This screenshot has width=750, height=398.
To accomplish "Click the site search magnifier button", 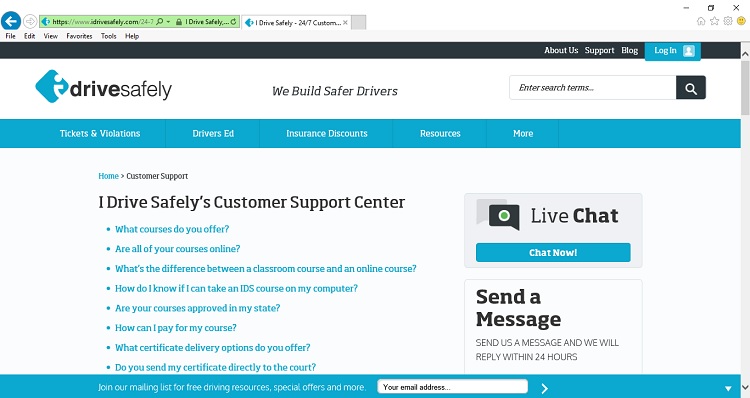I will tap(691, 88).
